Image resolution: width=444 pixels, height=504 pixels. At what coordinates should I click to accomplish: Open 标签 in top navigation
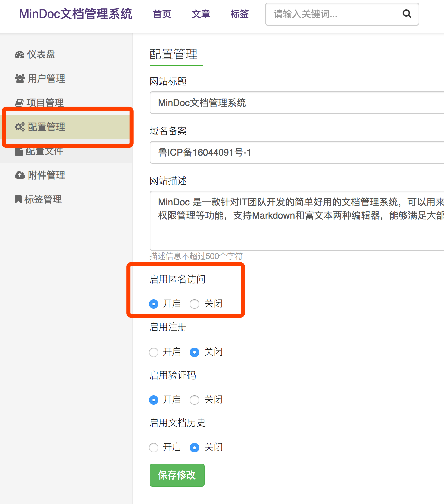[240, 14]
